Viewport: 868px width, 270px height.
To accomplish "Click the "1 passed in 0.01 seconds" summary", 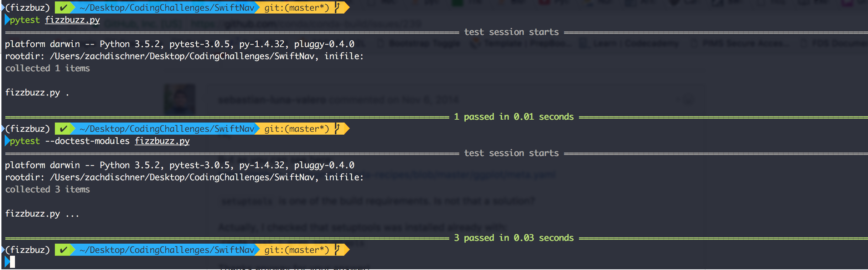I will [x=514, y=117].
